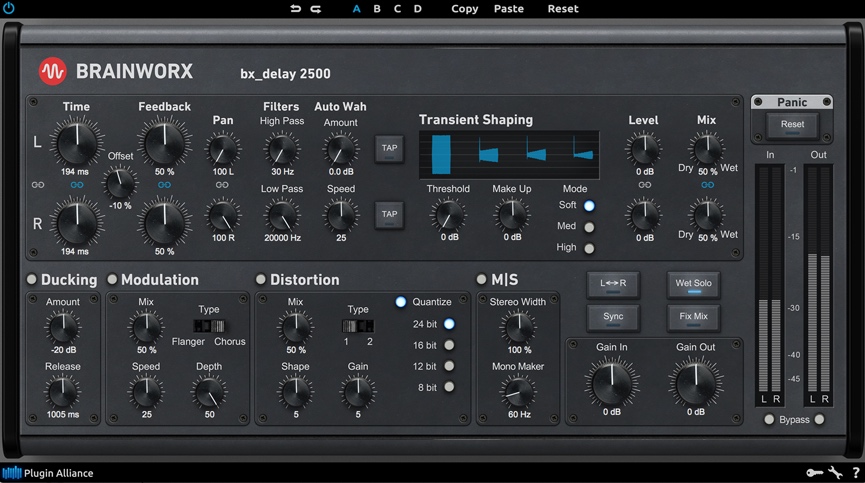Select Soft transient mode
The image size is (865, 483).
coord(589,206)
